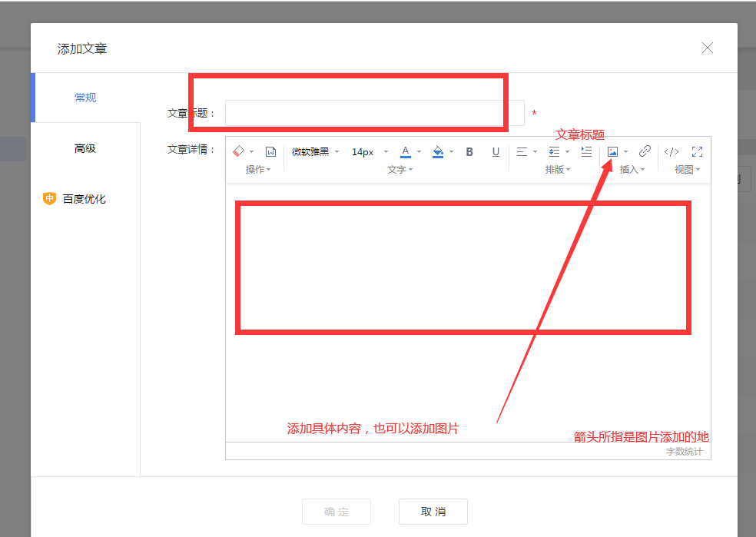Screen dimensions: 756x537
Task: Select the ordered list icon
Action: pos(585,151)
